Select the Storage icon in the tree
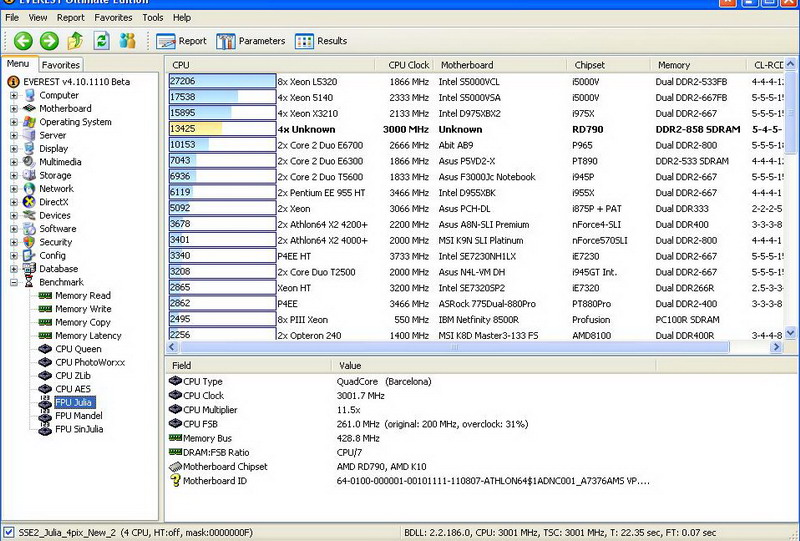 tap(30, 175)
